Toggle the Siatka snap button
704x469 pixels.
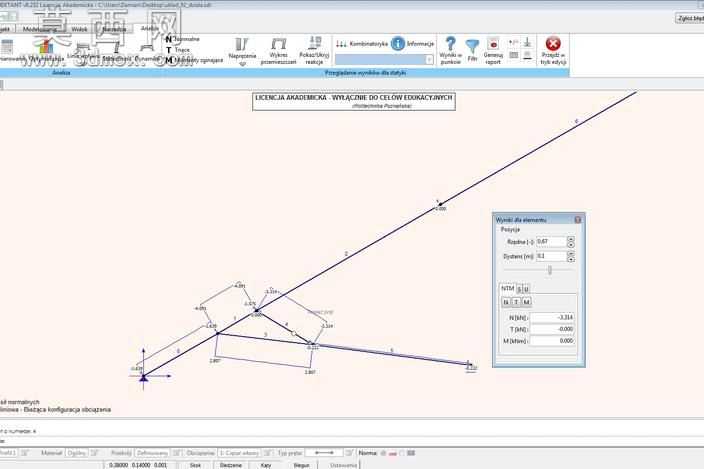point(195,465)
